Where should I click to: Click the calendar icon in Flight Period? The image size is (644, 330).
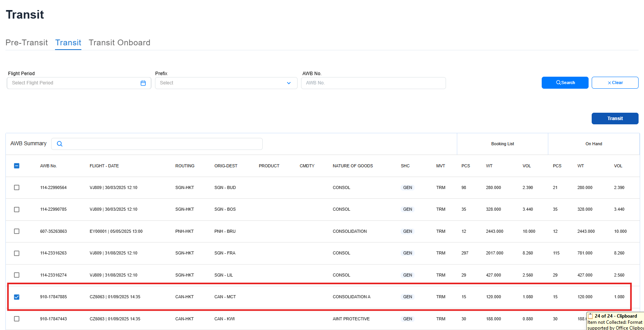(x=143, y=83)
